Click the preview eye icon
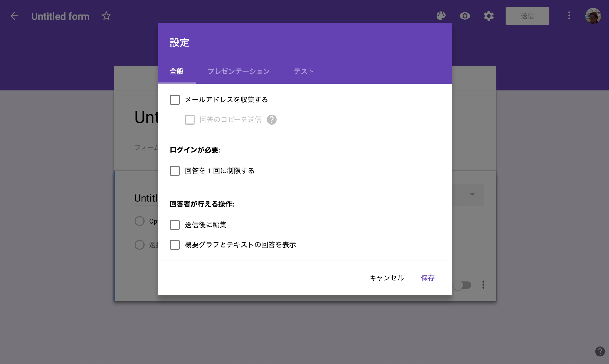The height and width of the screenshot is (364, 609). coord(465,16)
